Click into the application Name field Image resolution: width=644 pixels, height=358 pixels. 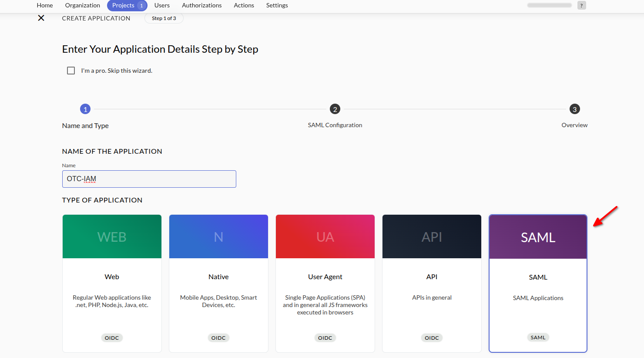[149, 179]
